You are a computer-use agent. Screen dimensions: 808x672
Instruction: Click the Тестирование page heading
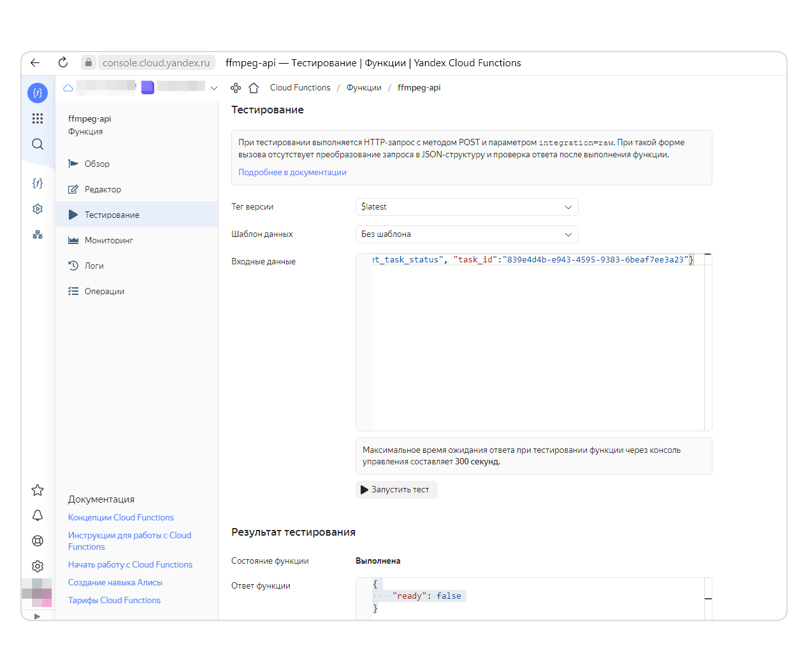268,110
